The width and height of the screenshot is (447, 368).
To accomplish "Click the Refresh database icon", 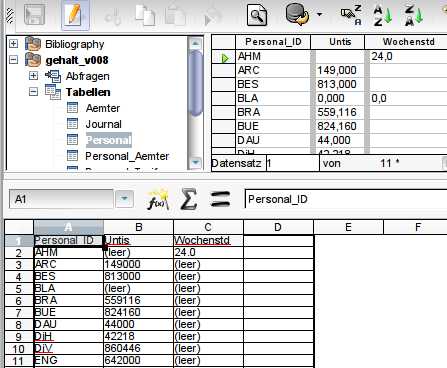I will click(297, 14).
